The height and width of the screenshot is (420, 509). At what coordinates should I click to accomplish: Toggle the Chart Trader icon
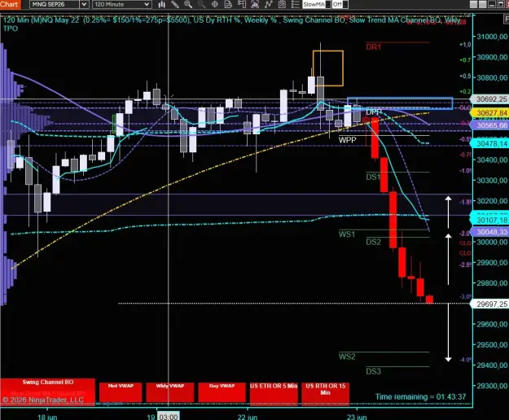pos(242,4)
